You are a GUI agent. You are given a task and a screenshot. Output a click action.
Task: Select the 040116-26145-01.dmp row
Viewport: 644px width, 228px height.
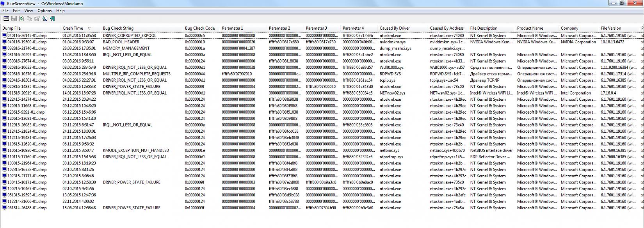322,36
